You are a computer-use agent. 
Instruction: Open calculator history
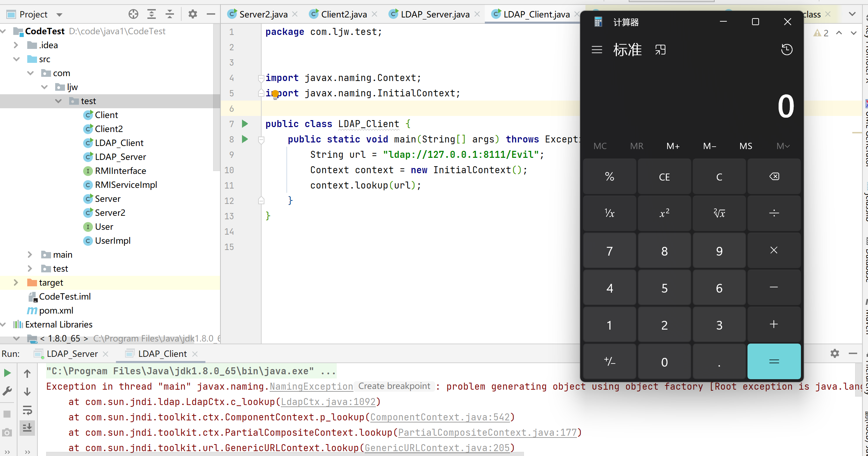[787, 50]
